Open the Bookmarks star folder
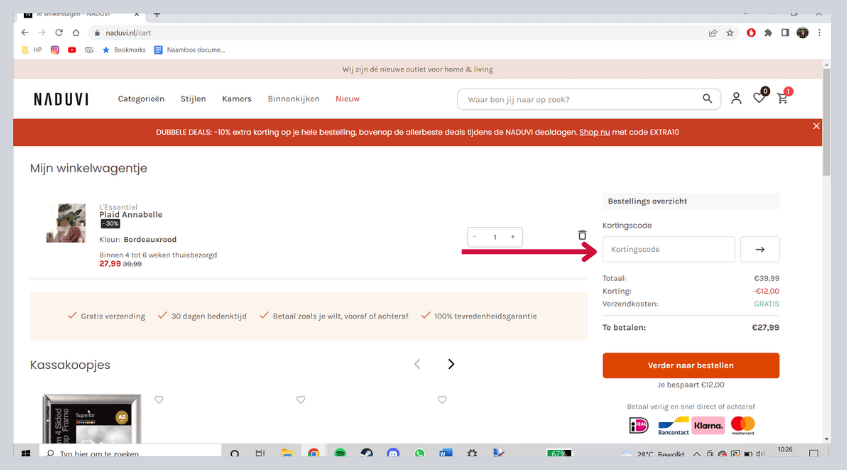This screenshot has width=847, height=470. pos(124,50)
